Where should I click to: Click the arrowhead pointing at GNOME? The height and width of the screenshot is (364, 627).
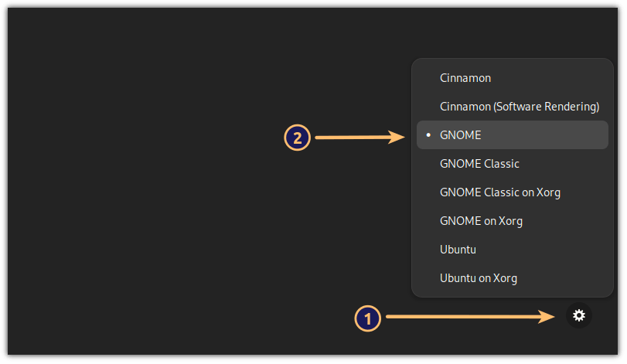coord(399,138)
